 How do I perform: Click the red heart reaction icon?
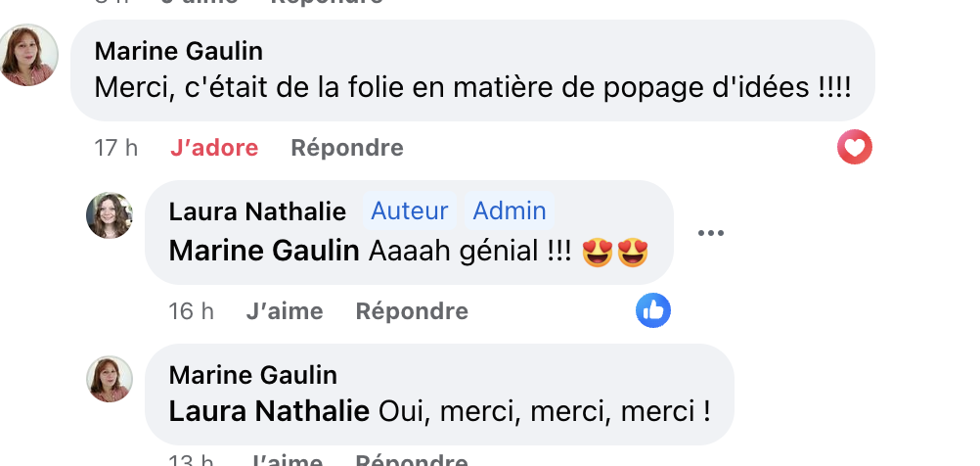point(855,148)
